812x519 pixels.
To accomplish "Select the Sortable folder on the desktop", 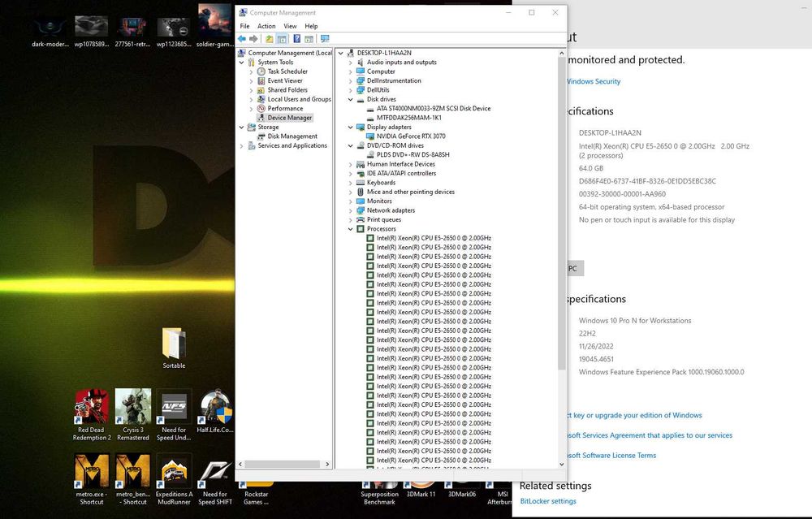I will click(x=174, y=348).
